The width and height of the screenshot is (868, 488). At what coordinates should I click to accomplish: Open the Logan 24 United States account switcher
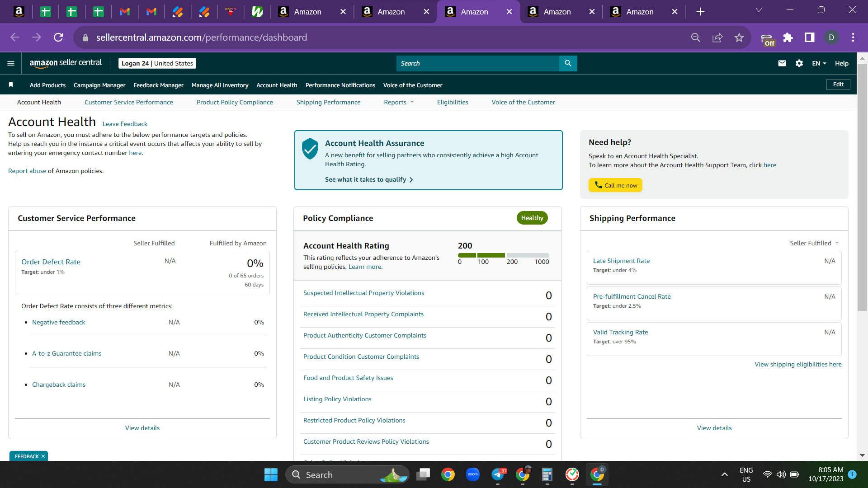click(157, 63)
